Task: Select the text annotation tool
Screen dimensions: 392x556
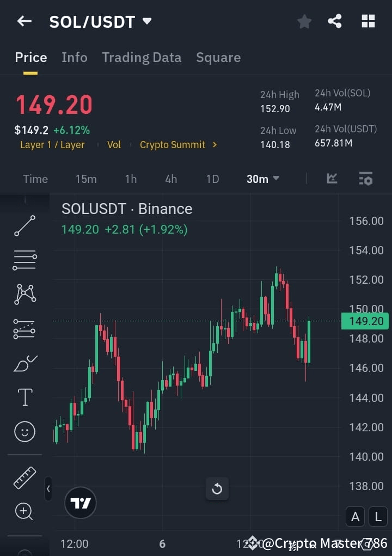Action: [24, 397]
